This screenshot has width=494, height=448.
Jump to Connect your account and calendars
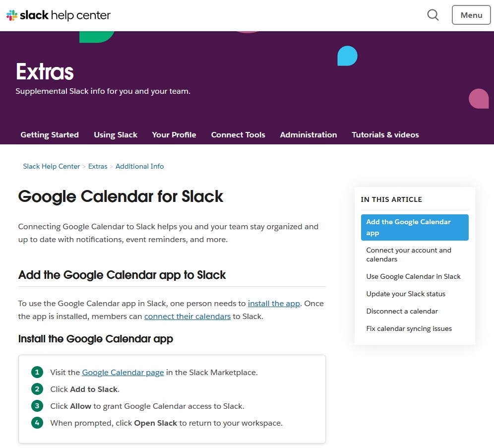409,255
